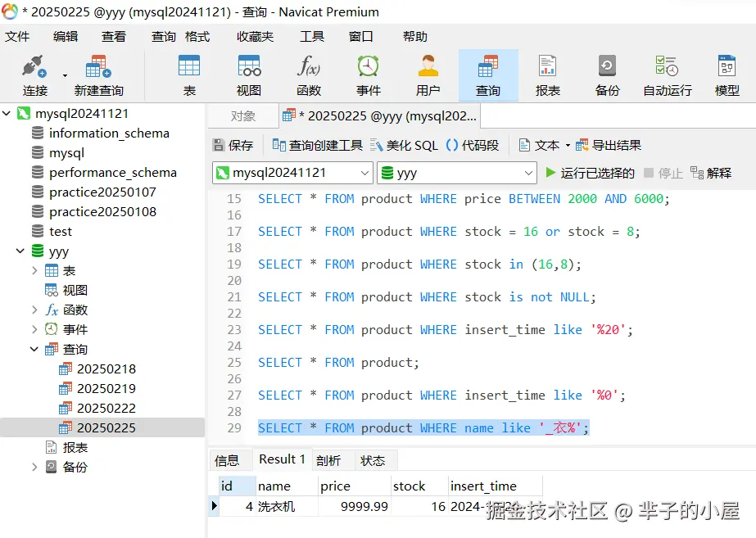Collapse the 查询 tree node
The image size is (756, 538).
click(x=34, y=349)
